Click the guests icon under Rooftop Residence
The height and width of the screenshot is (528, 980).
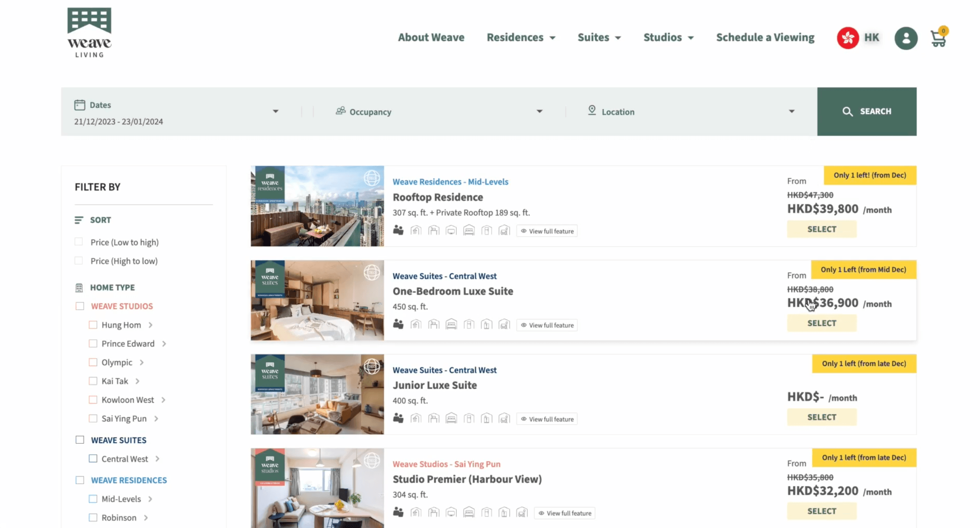coord(398,231)
